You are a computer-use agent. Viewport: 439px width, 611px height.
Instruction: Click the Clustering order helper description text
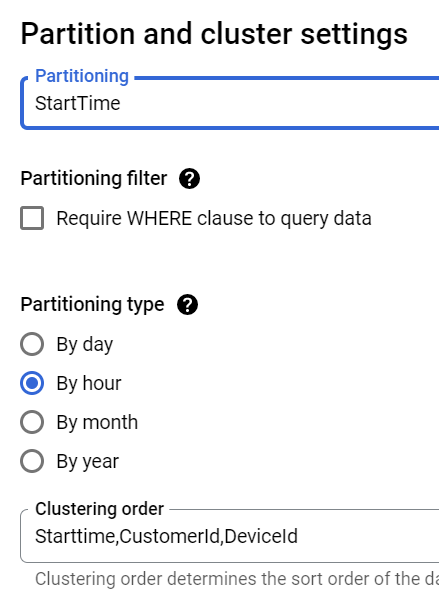237,579
